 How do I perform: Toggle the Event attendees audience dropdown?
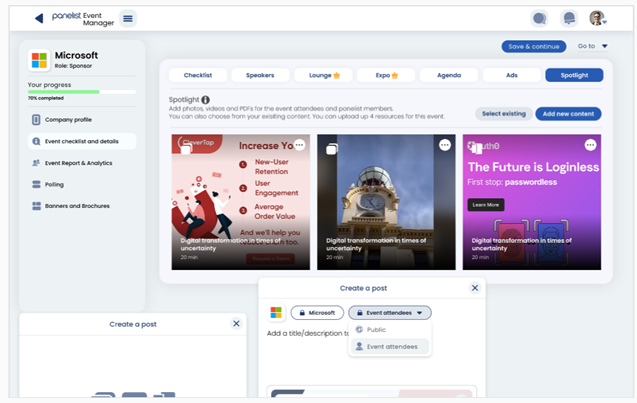click(390, 313)
